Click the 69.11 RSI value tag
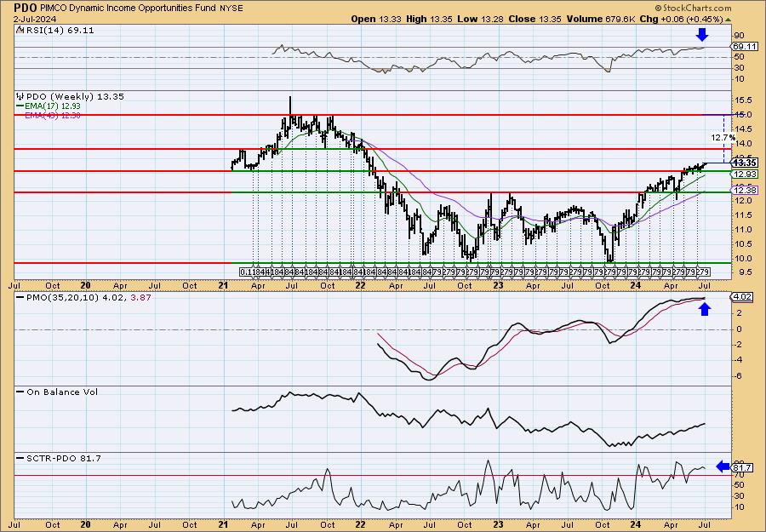 (745, 47)
